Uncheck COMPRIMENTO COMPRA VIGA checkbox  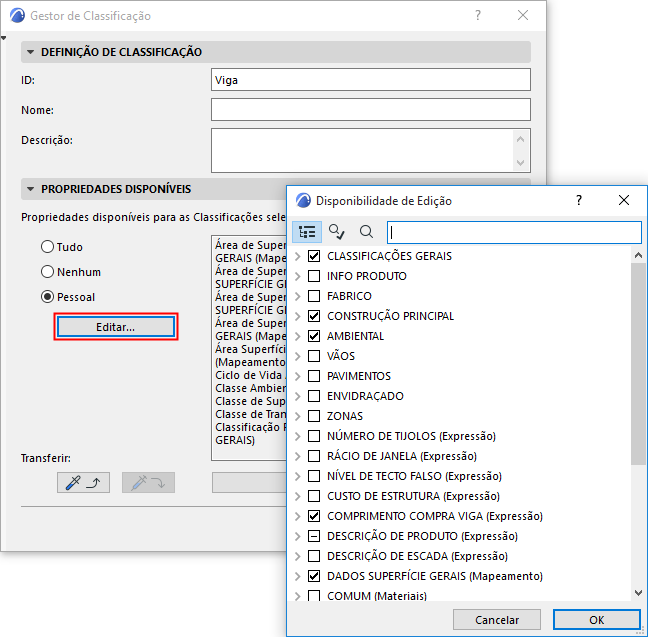[x=314, y=516]
